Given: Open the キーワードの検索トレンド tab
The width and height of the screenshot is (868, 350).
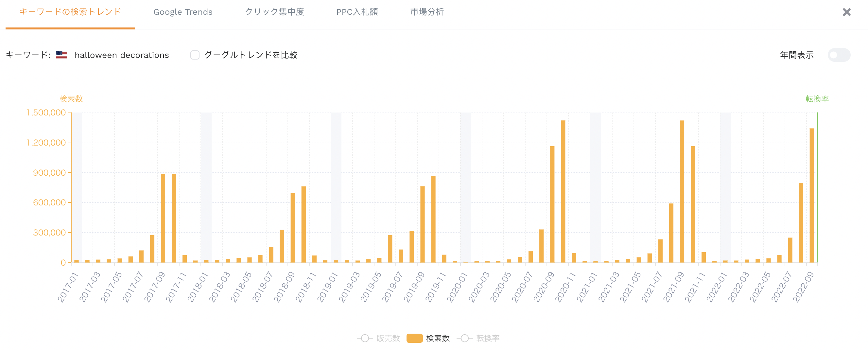Looking at the screenshot, I should point(70,12).
